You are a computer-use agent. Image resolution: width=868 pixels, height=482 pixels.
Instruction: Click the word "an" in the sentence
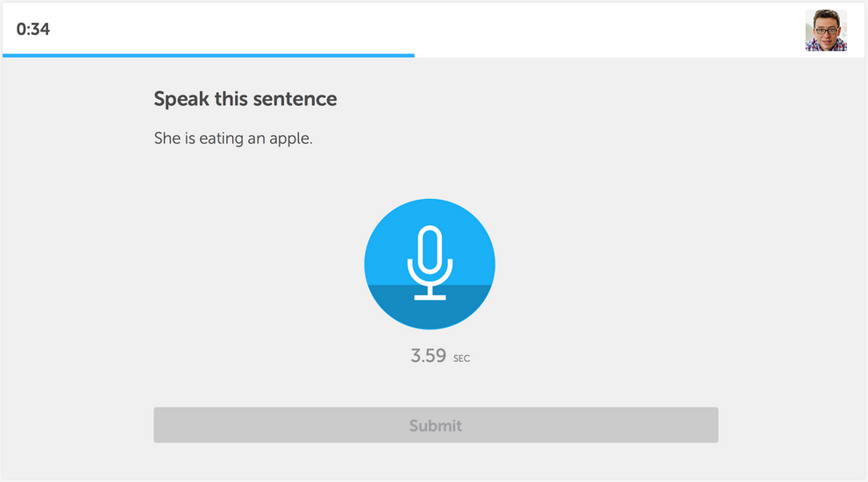coord(256,138)
